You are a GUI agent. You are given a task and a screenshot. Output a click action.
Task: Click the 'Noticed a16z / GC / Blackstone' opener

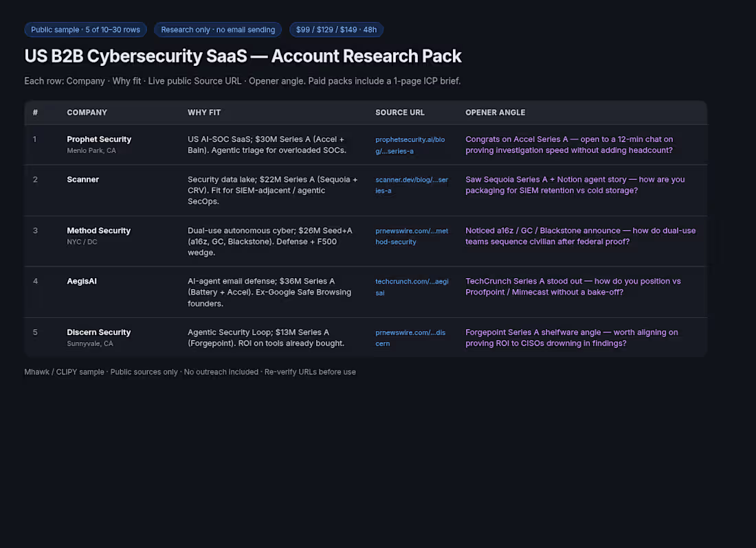tap(581, 236)
